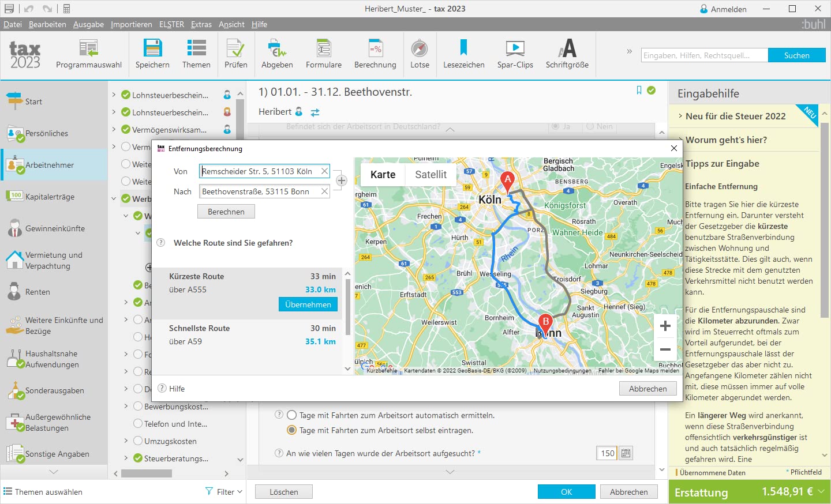Open Gewinneinkünfte section
Viewport: 831px width, 504px height.
pyautogui.click(x=54, y=228)
